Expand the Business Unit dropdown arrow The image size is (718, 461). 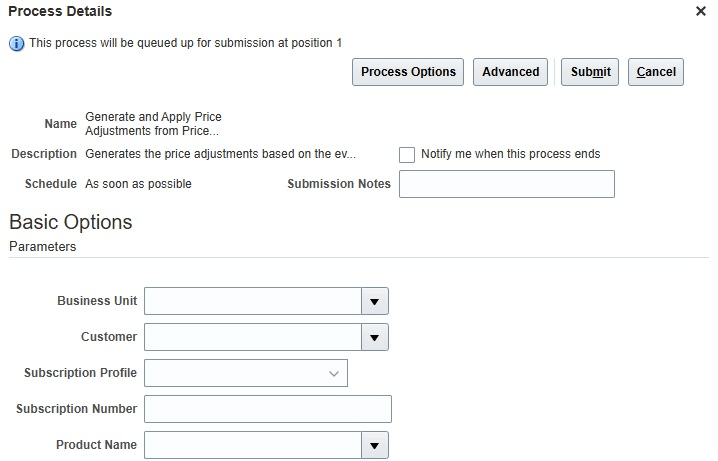click(374, 301)
